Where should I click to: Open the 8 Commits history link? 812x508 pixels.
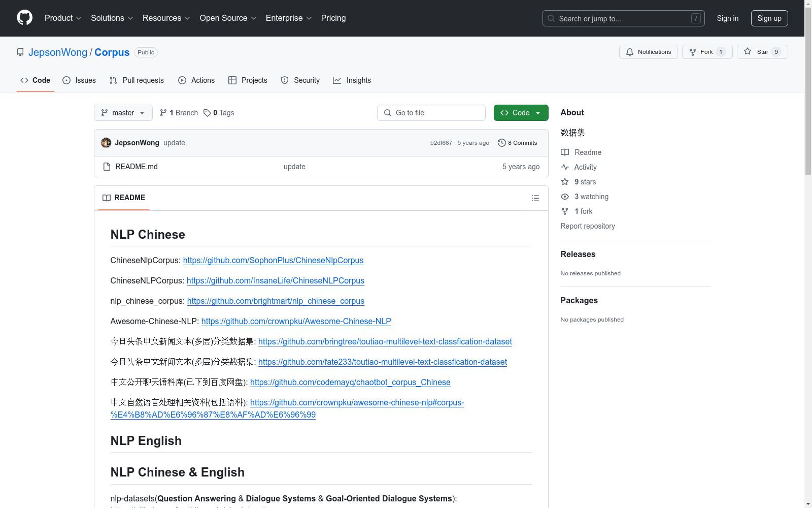518,143
